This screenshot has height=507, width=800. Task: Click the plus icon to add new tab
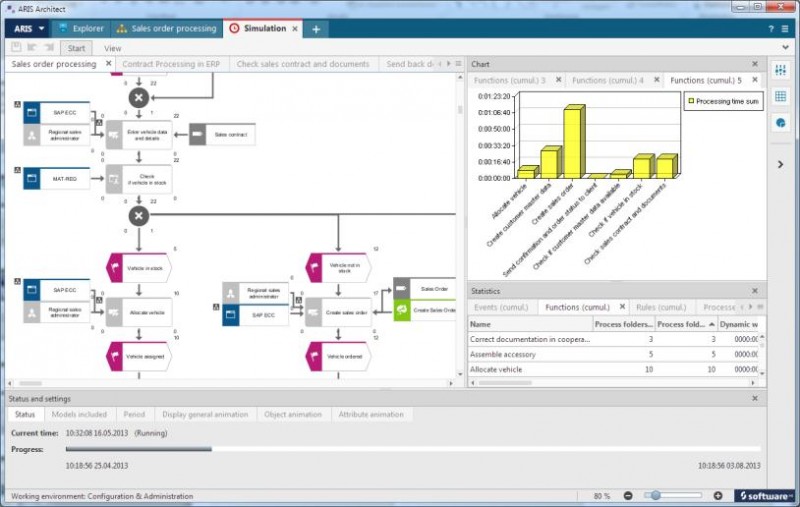point(316,29)
